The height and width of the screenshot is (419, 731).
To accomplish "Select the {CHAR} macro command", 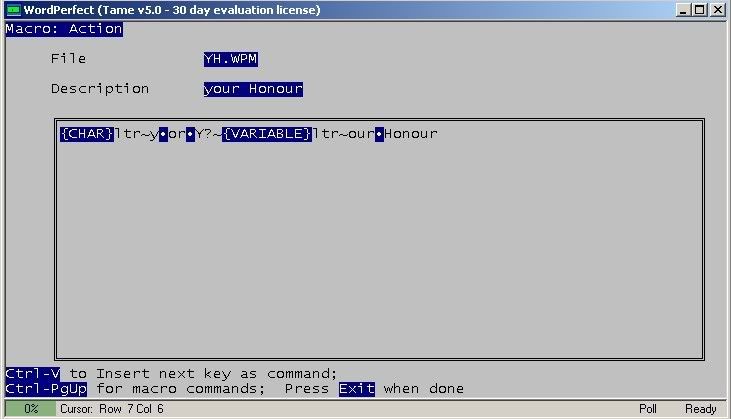I will [x=87, y=134].
